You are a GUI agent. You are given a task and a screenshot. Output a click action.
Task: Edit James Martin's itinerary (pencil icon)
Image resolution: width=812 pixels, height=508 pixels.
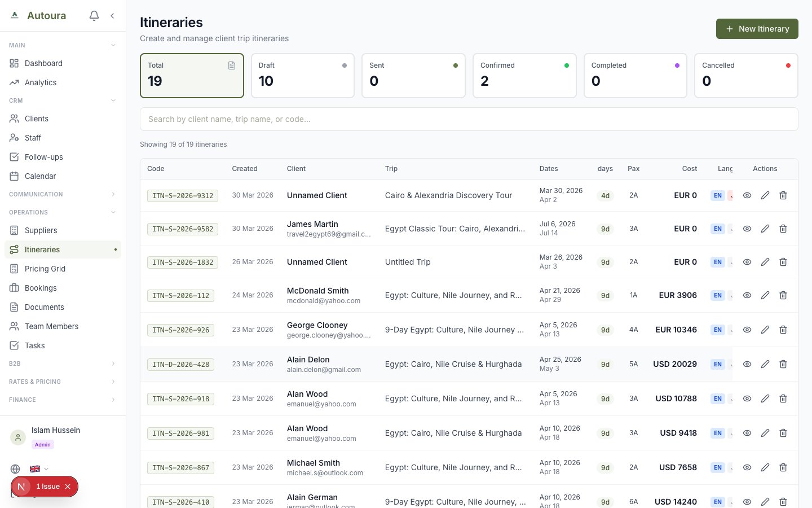765,229
